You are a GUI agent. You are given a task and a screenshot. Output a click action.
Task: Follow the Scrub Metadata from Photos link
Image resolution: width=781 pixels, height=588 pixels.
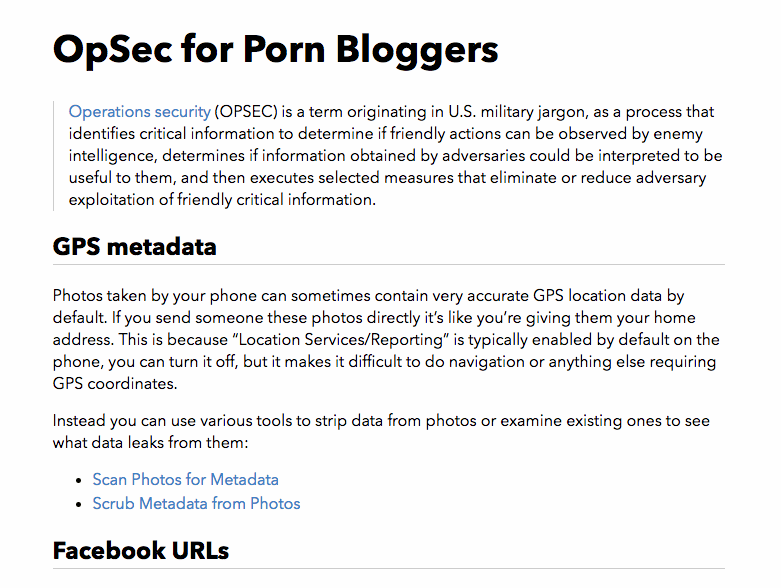tap(196, 503)
